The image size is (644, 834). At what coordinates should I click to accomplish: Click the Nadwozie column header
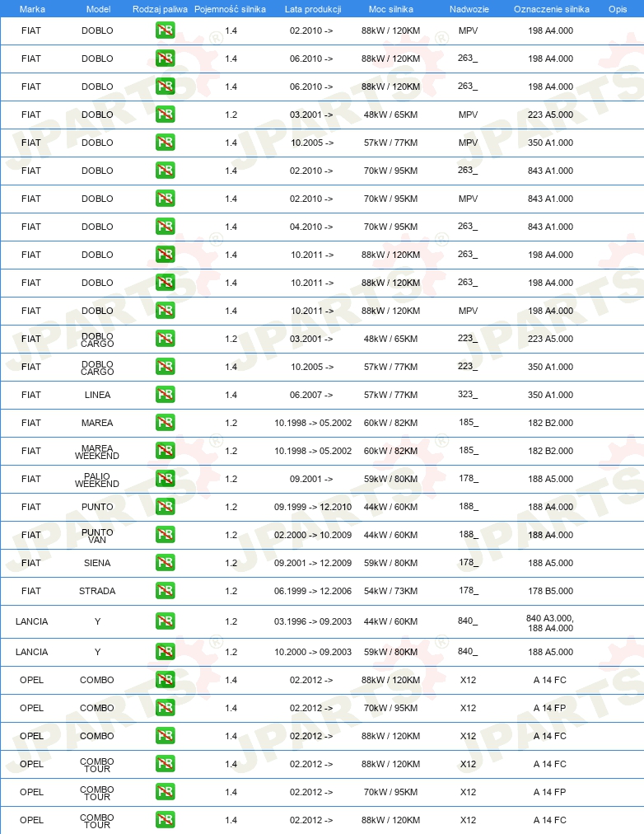[469, 9]
